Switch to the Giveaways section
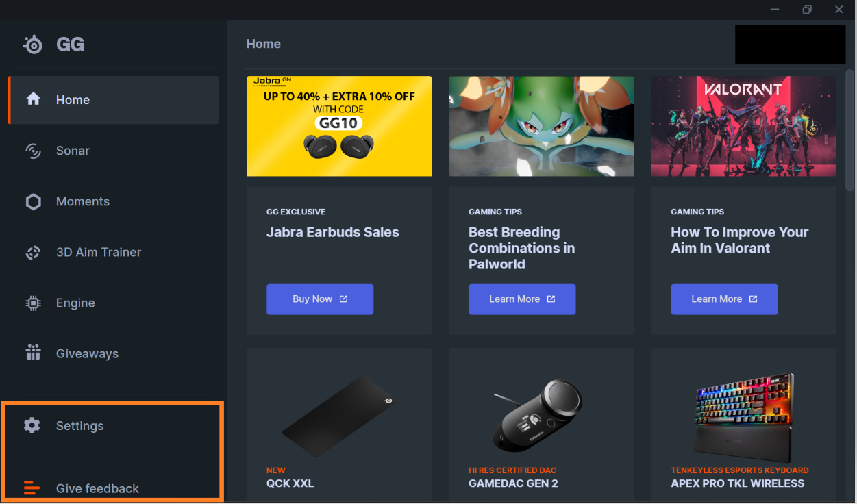The image size is (857, 504). [x=87, y=354]
